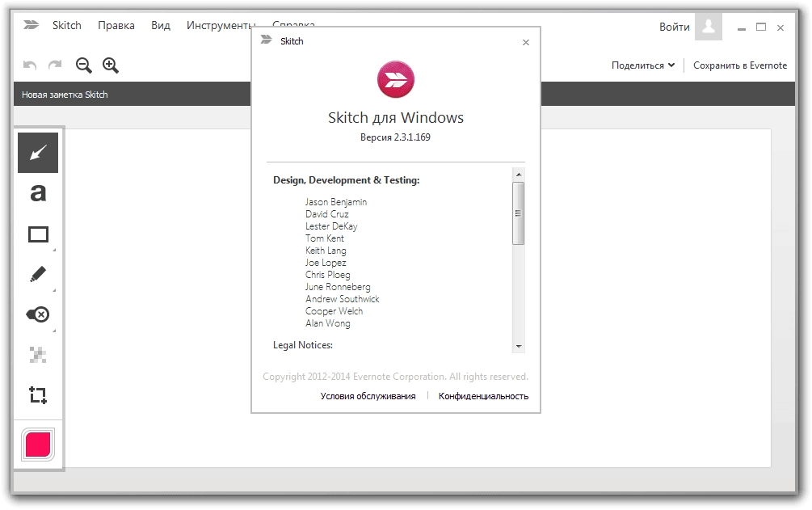Click Design, Development & Testing heading
The width and height of the screenshot is (812, 510).
pyautogui.click(x=347, y=180)
